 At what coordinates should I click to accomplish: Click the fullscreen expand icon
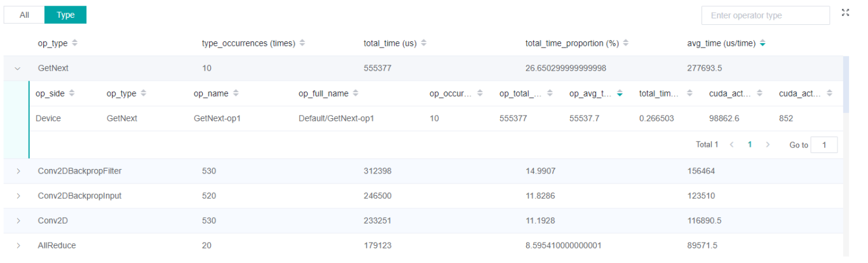[845, 13]
